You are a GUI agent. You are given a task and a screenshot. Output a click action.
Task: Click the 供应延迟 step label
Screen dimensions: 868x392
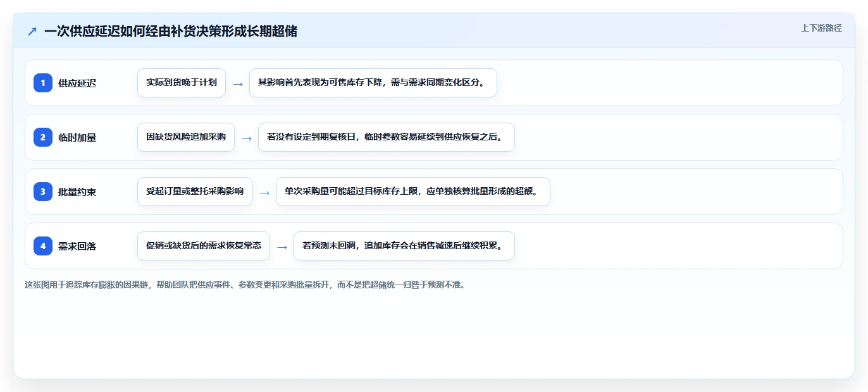77,83
